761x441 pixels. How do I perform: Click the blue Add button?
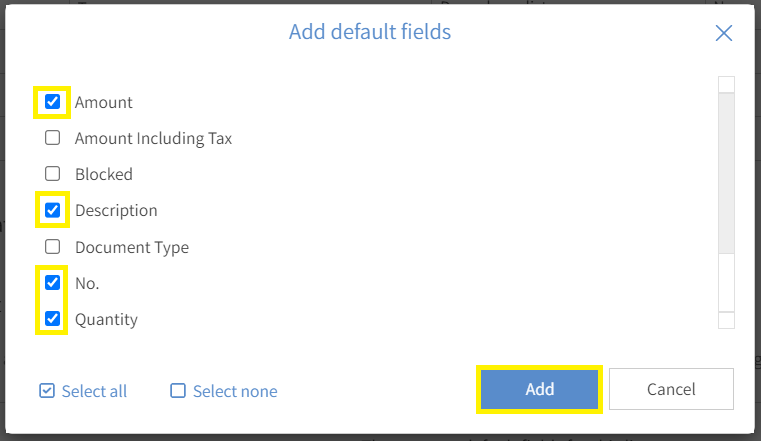pos(540,389)
